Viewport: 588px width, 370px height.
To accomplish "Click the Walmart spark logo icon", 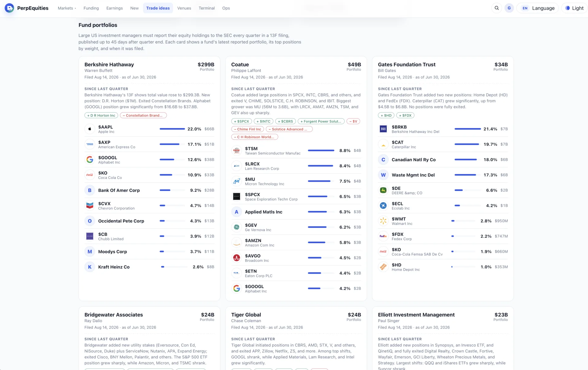I will click(x=383, y=221).
